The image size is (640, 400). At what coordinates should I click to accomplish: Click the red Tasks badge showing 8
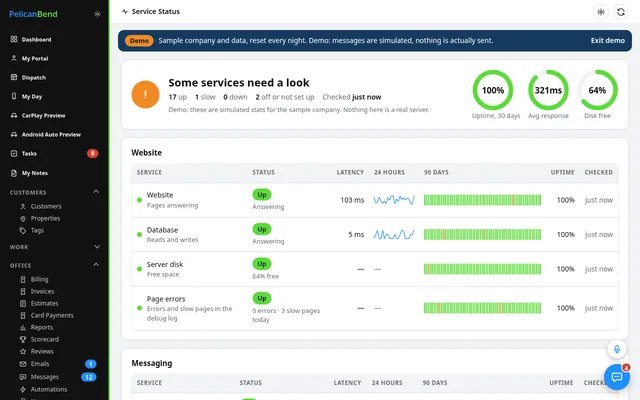(x=92, y=153)
